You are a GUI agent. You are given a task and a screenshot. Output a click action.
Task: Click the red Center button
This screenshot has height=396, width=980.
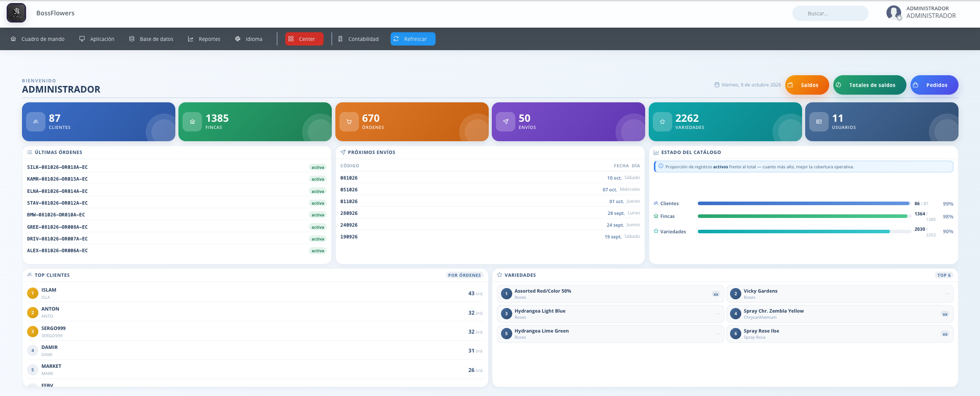coord(304,39)
